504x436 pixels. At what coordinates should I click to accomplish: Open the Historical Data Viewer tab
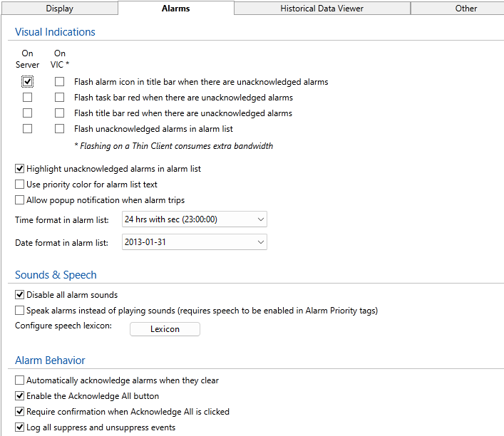tap(322, 9)
